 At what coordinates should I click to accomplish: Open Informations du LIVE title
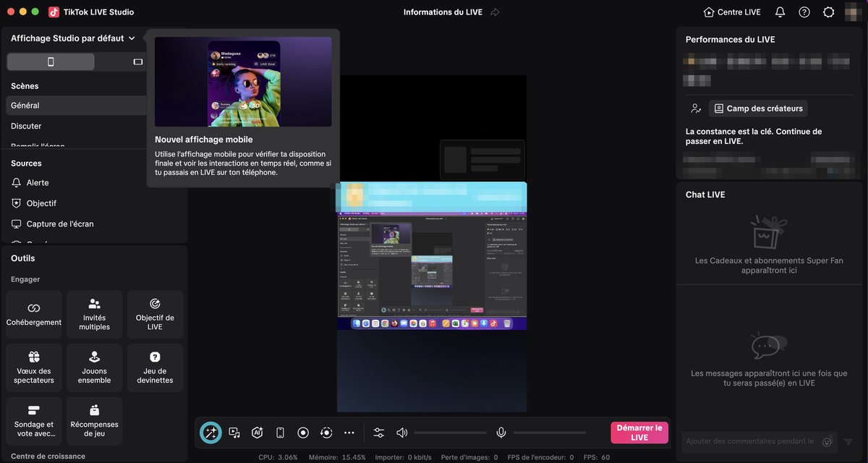[444, 12]
